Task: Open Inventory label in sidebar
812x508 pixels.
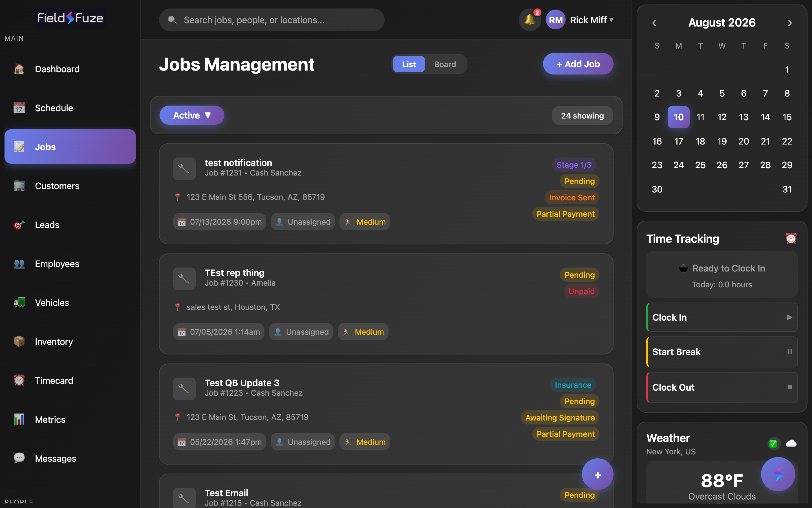Action: click(x=54, y=342)
